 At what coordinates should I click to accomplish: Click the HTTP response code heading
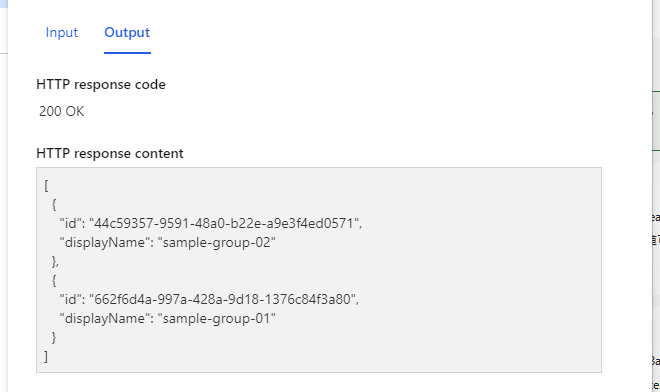pyautogui.click(x=101, y=85)
